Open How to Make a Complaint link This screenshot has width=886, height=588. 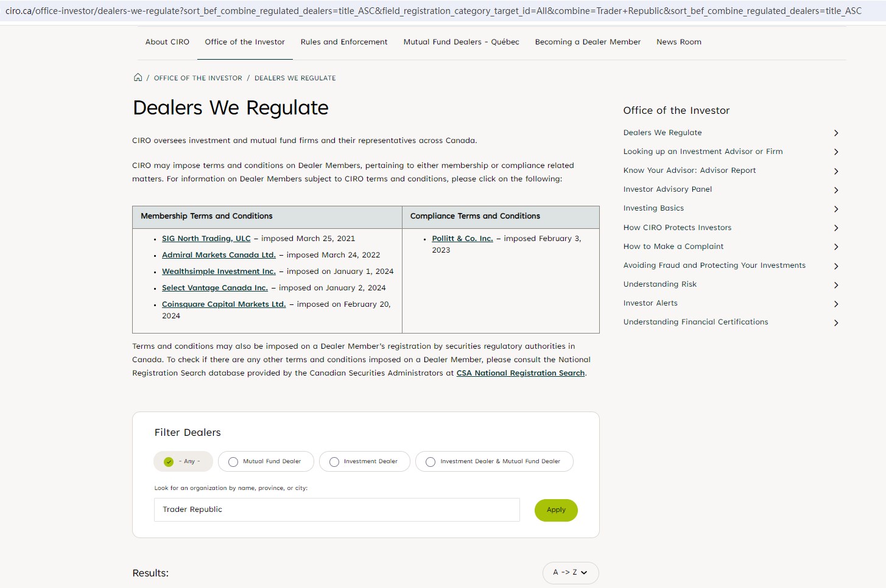pos(673,247)
